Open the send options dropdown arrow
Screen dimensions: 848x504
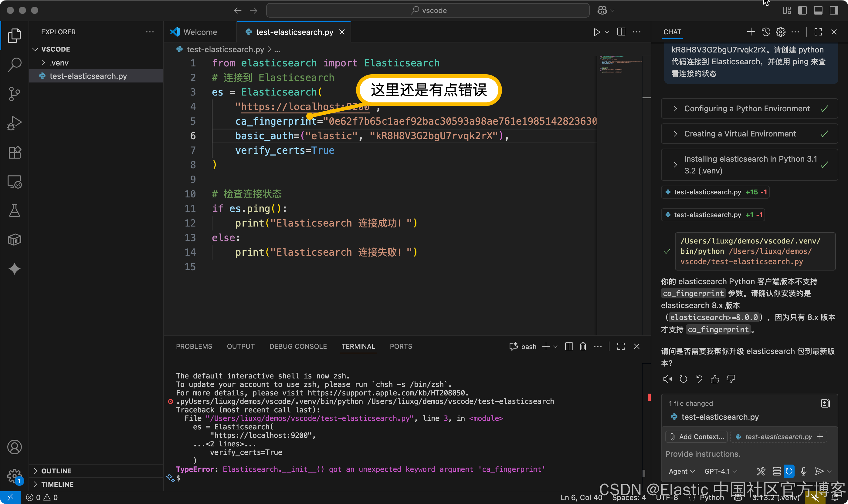point(829,471)
